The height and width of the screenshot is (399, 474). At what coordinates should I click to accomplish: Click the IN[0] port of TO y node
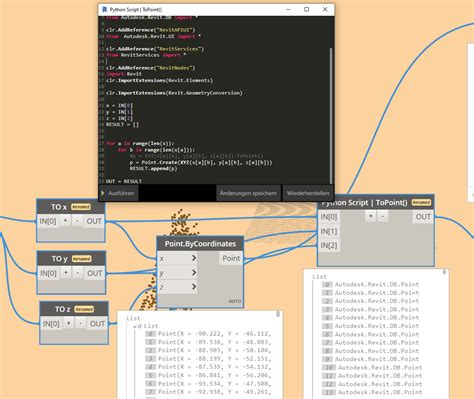(49, 273)
